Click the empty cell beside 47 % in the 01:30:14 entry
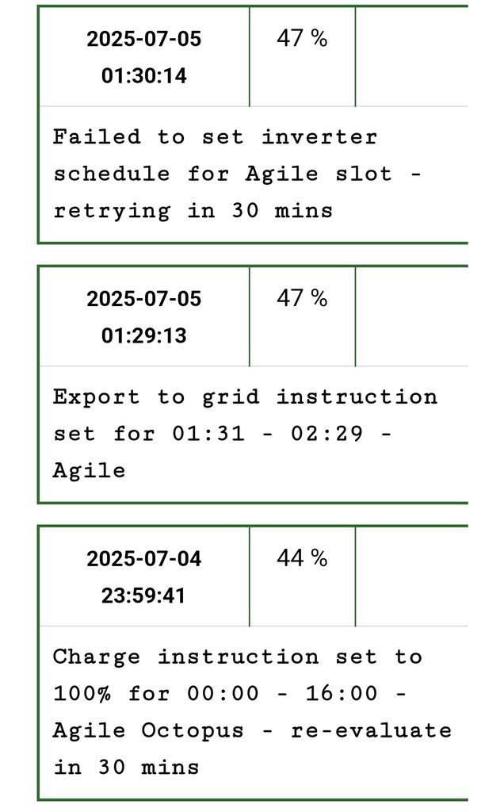Screen dimensions: 504x812 (411, 56)
